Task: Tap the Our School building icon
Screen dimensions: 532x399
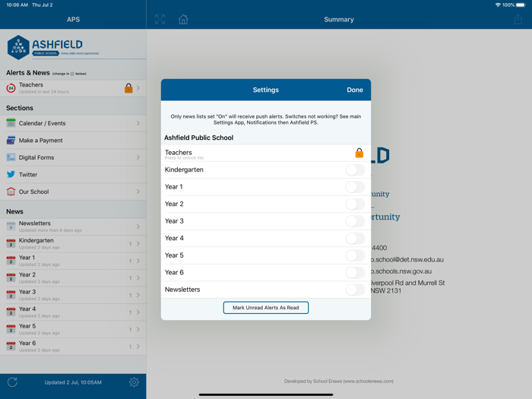Action: click(x=11, y=192)
